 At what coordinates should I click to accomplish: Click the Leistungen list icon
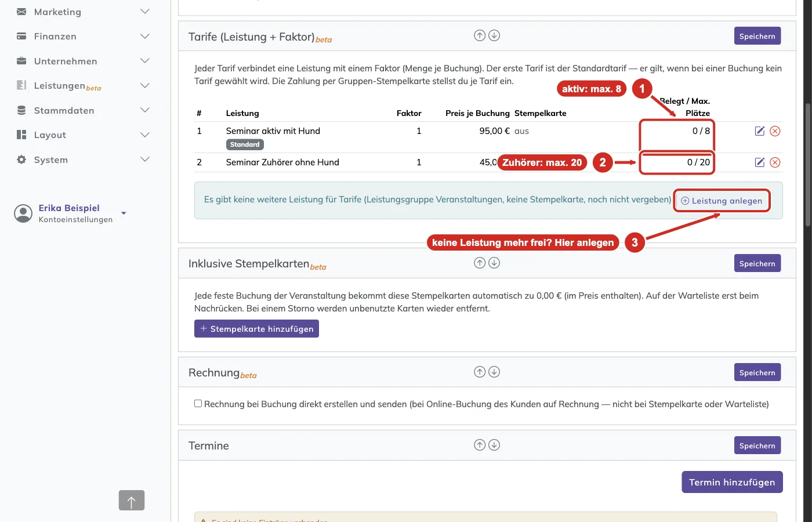click(x=21, y=85)
